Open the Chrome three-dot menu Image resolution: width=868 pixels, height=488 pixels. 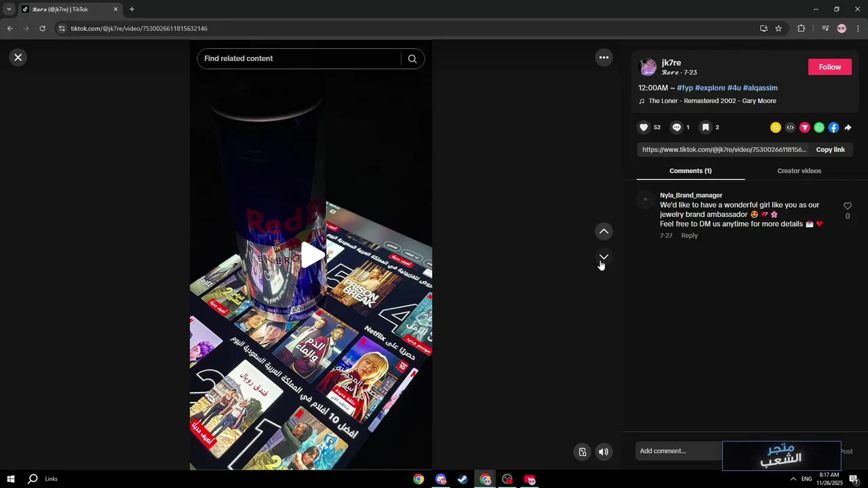858,28
